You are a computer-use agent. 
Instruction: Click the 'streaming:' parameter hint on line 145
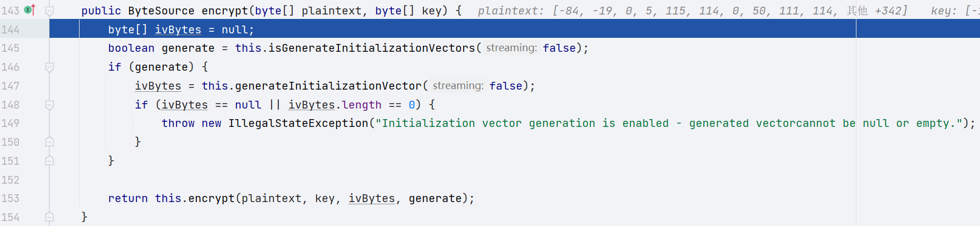(511, 48)
